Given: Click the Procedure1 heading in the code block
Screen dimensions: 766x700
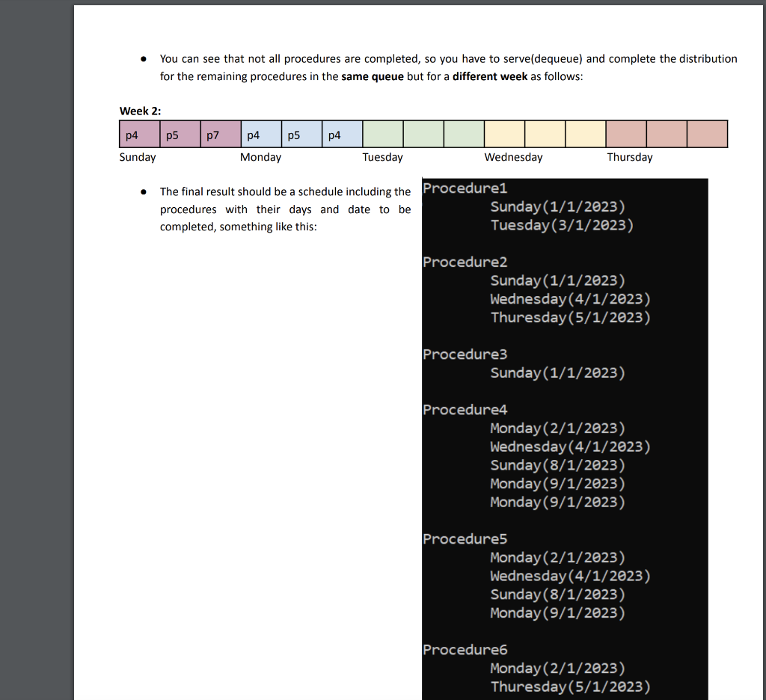Looking at the screenshot, I should tap(465, 188).
